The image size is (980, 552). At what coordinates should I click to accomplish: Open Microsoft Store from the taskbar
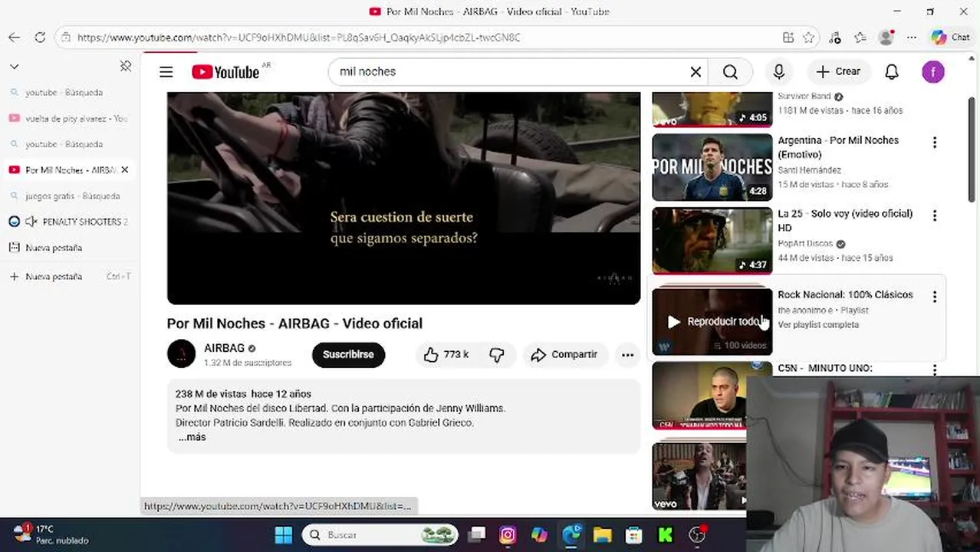pyautogui.click(x=633, y=534)
